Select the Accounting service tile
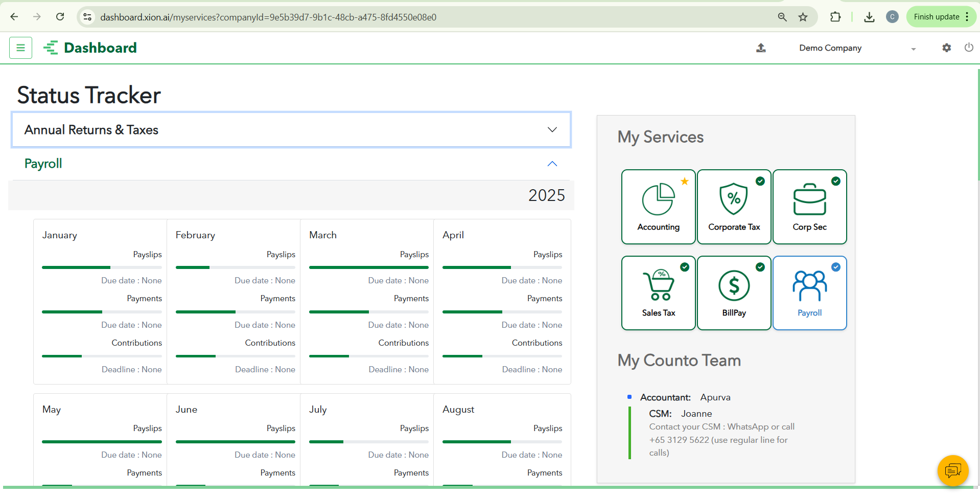 [658, 207]
